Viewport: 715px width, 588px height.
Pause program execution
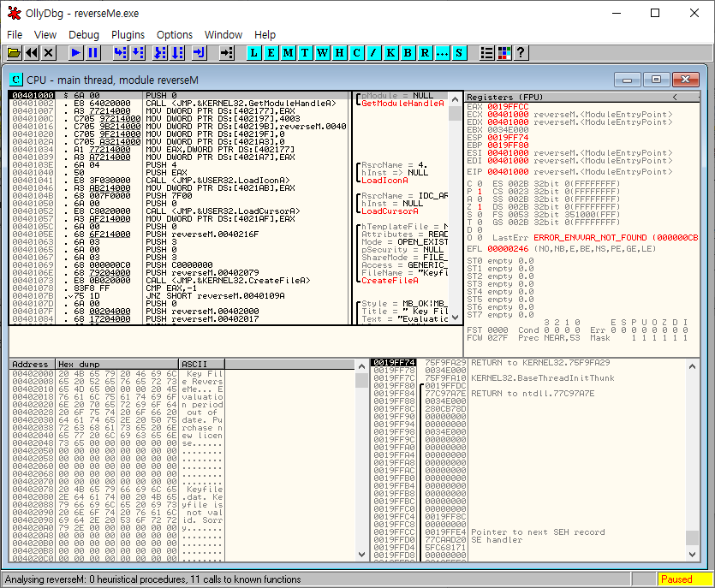coord(93,53)
